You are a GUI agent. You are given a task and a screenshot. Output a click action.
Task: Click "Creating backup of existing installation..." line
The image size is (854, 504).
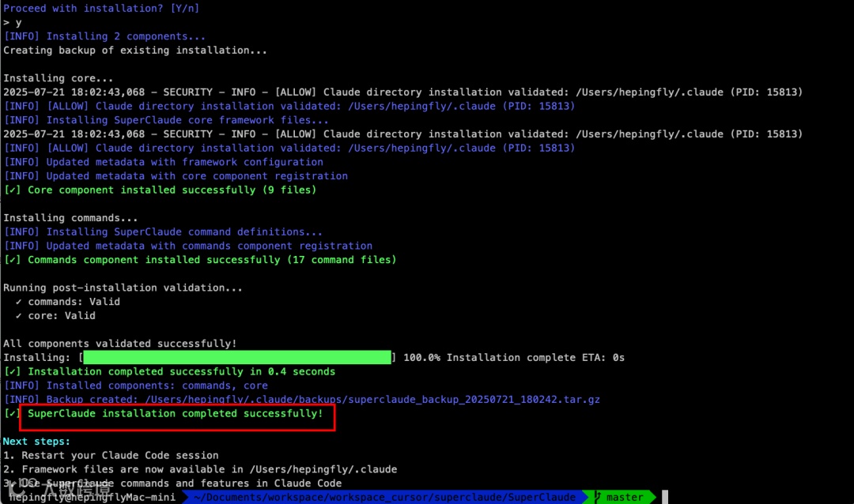135,50
